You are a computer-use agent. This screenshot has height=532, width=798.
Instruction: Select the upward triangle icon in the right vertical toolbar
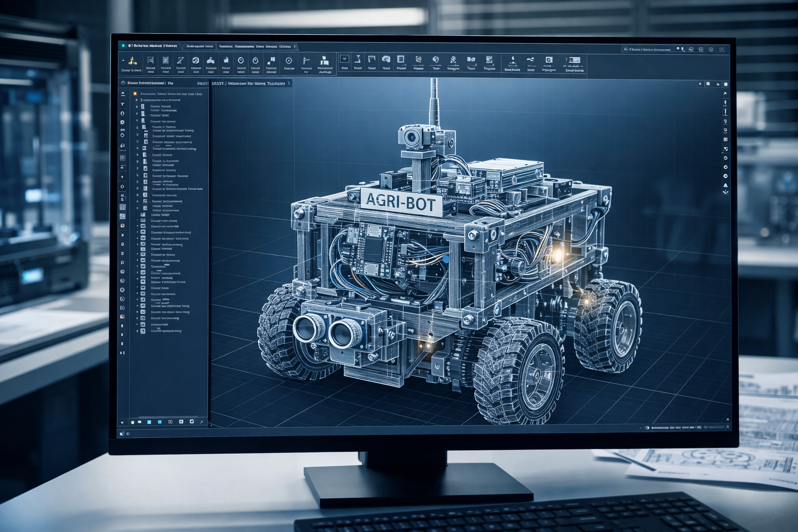tap(725, 185)
